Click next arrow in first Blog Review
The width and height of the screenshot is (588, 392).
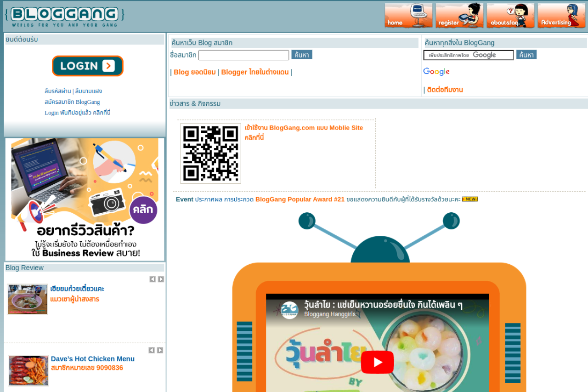[161, 279]
